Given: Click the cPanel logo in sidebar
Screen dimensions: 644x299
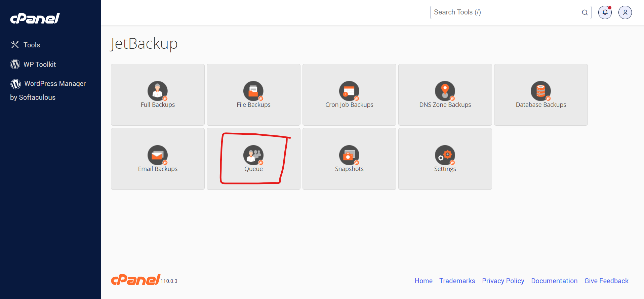Looking at the screenshot, I should [35, 18].
